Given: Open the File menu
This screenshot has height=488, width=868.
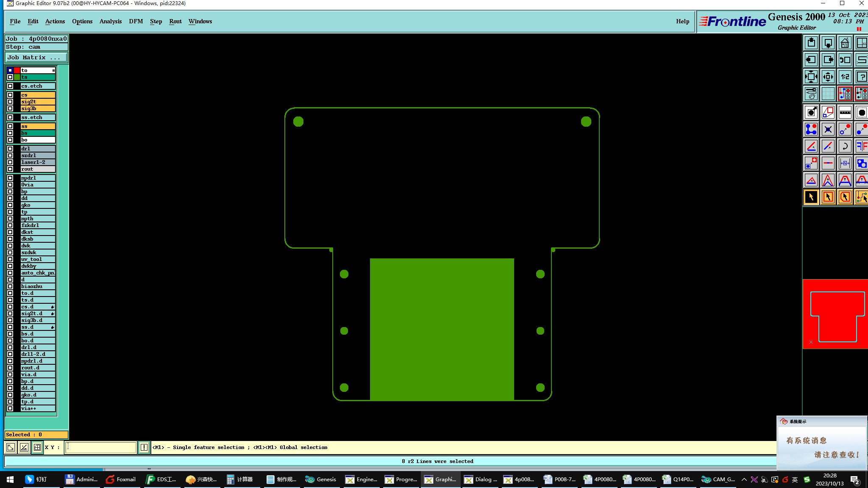Looking at the screenshot, I should pos(15,21).
